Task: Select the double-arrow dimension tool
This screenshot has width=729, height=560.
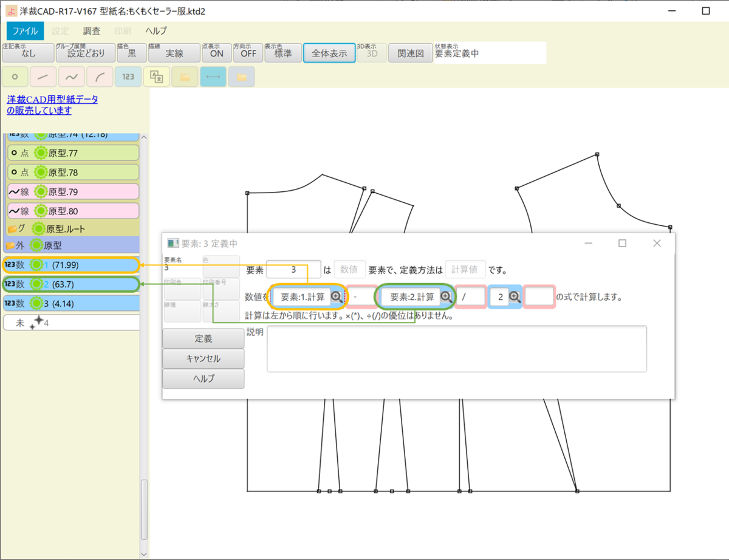Action: point(213,77)
